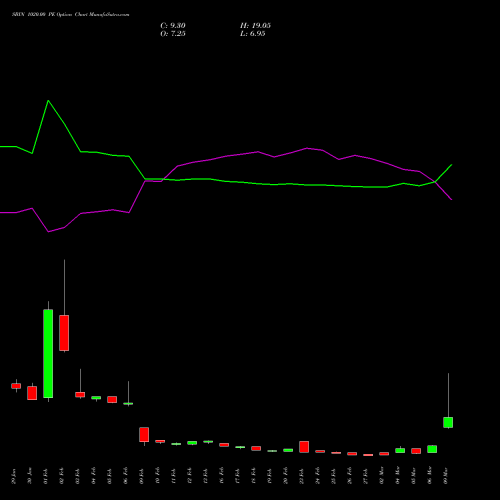Screen dimensions: 500x500
Task: Click the red candle for 23 Feb
Action: [x=304, y=447]
